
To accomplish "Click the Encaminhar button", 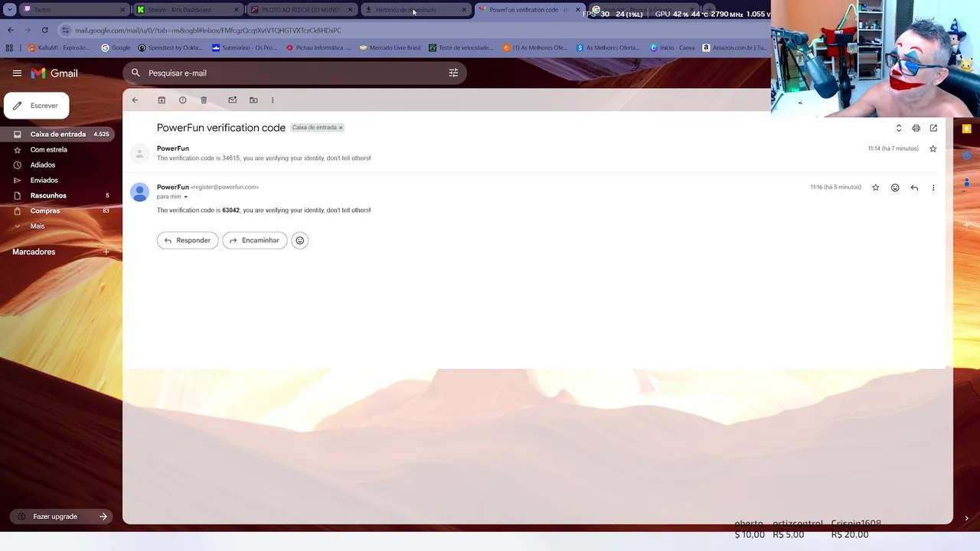I will (254, 240).
